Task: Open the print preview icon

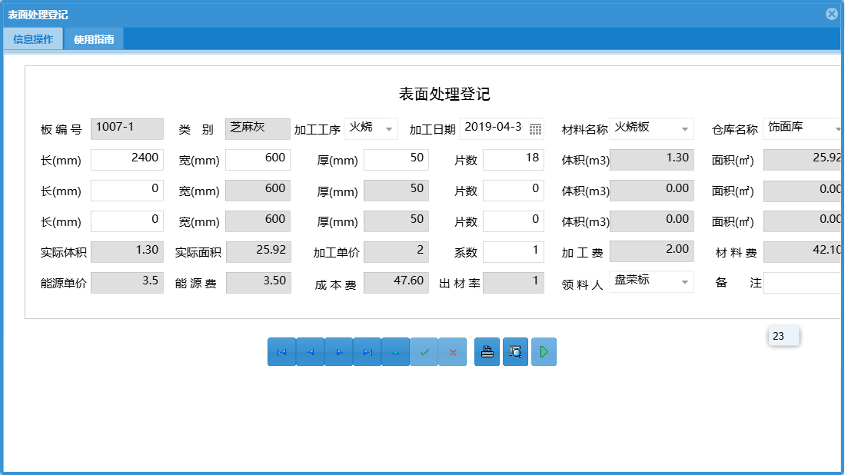Action: (515, 351)
